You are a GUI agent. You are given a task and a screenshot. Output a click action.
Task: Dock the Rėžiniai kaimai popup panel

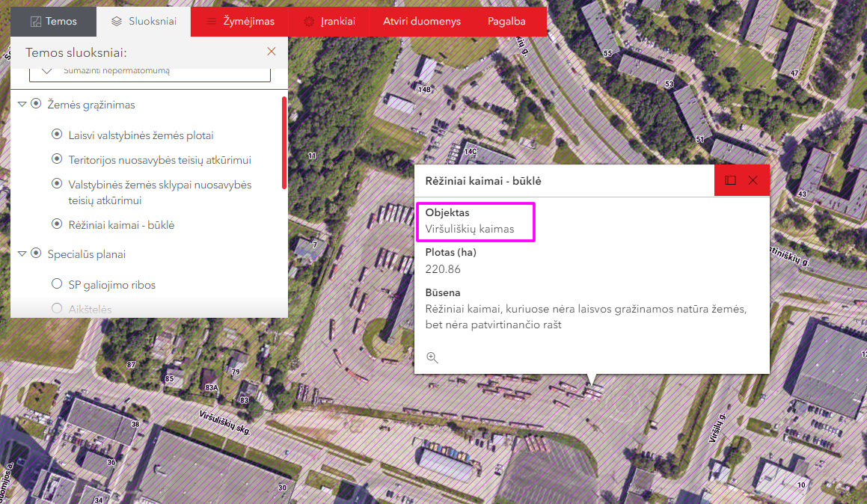pos(731,180)
